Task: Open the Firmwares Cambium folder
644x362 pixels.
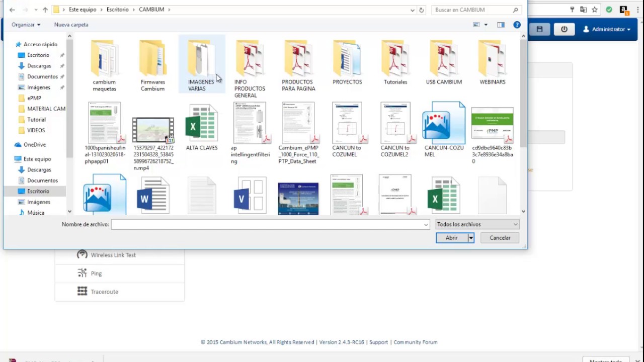Action: coord(152,65)
